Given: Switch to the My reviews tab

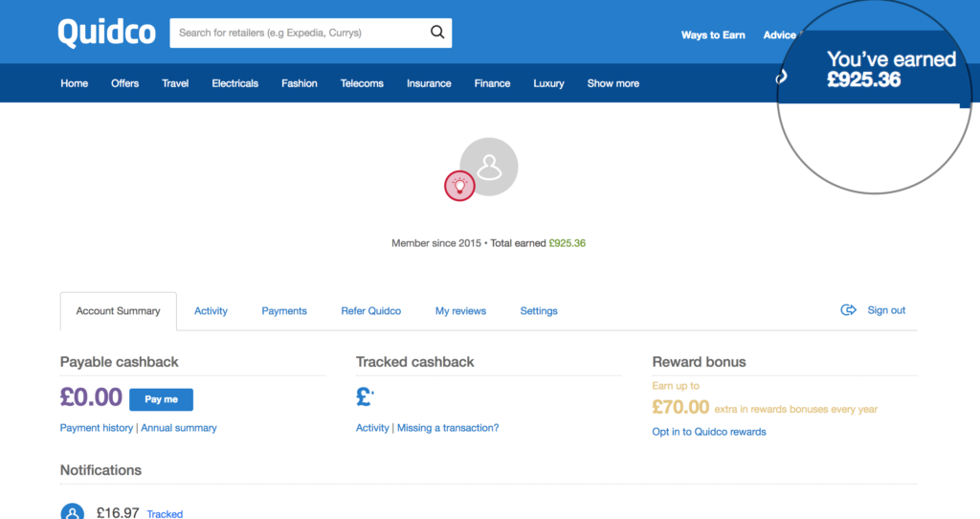Looking at the screenshot, I should [460, 311].
